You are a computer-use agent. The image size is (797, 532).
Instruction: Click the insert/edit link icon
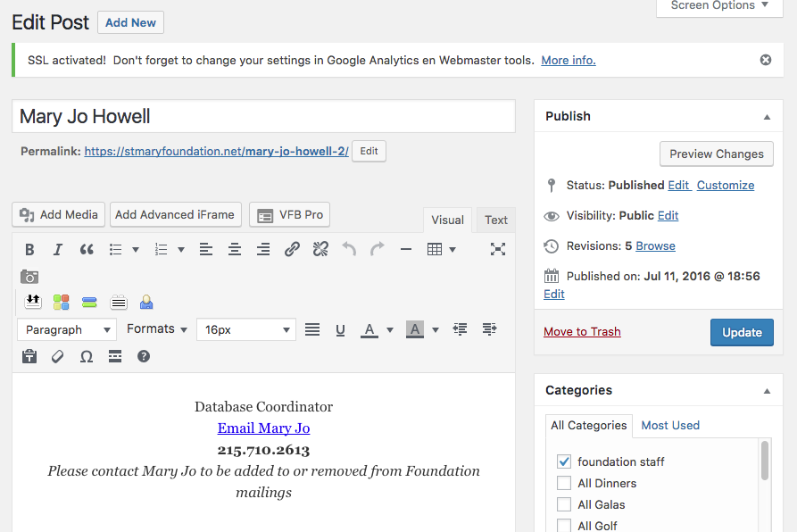point(292,250)
